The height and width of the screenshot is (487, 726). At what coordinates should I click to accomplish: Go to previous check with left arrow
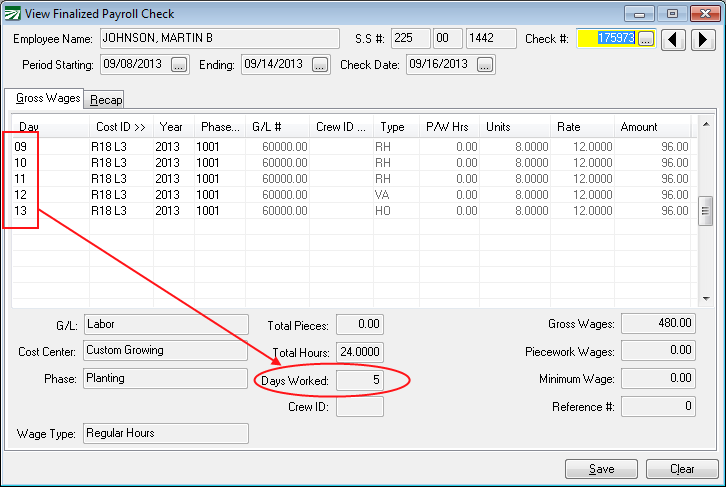(x=675, y=39)
